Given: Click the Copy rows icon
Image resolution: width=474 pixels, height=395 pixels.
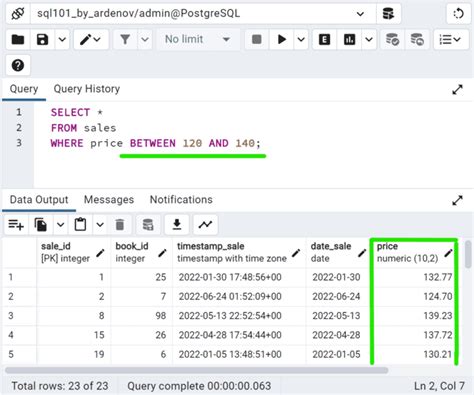Looking at the screenshot, I should point(41,225).
